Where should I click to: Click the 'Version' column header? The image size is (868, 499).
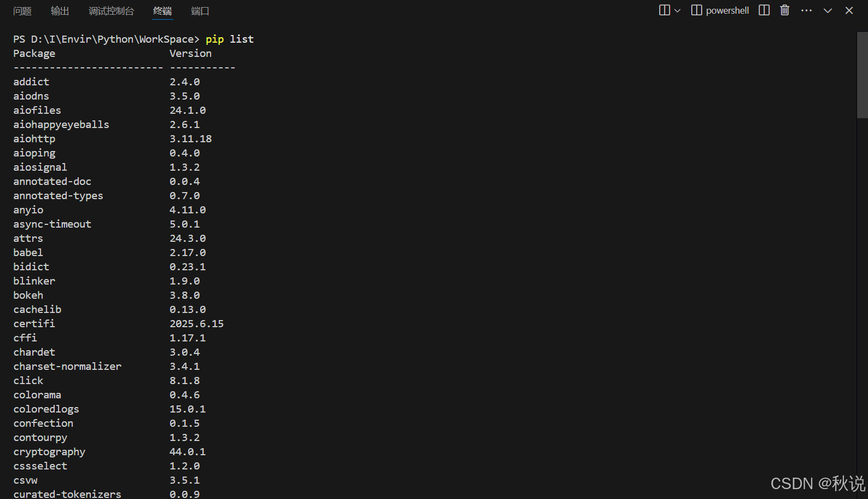click(190, 53)
